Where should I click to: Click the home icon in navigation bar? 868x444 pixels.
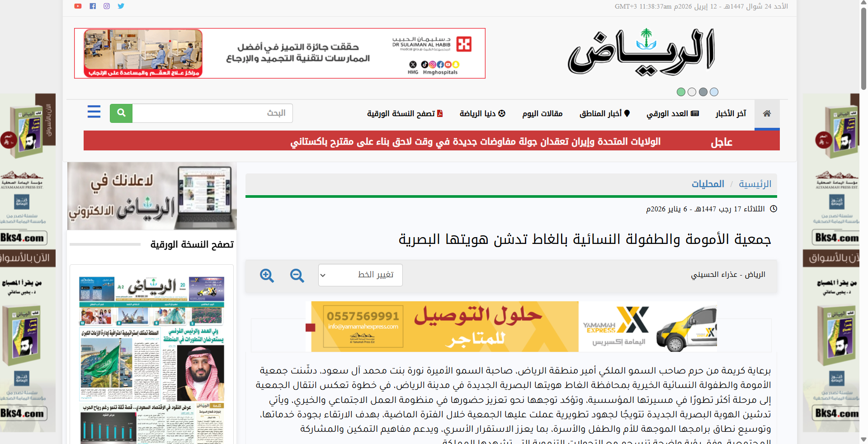tap(767, 114)
